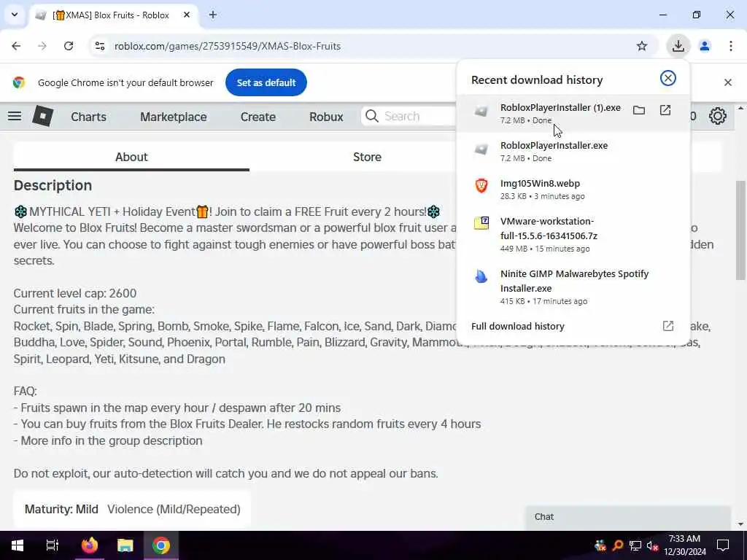
Task: Open Chrome three-dot menu
Action: tap(730, 46)
